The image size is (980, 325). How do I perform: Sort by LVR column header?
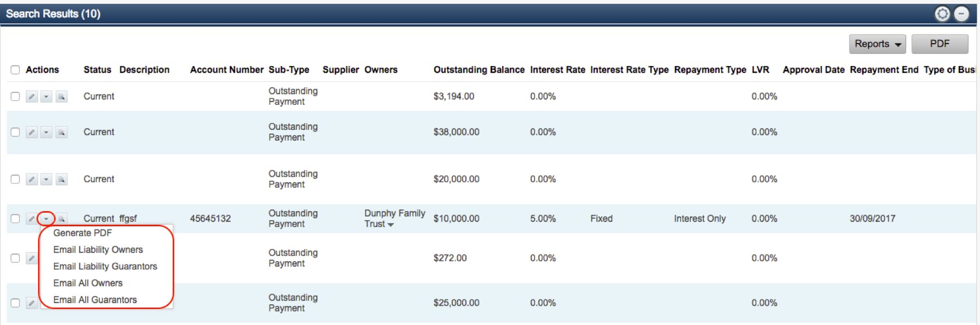760,70
